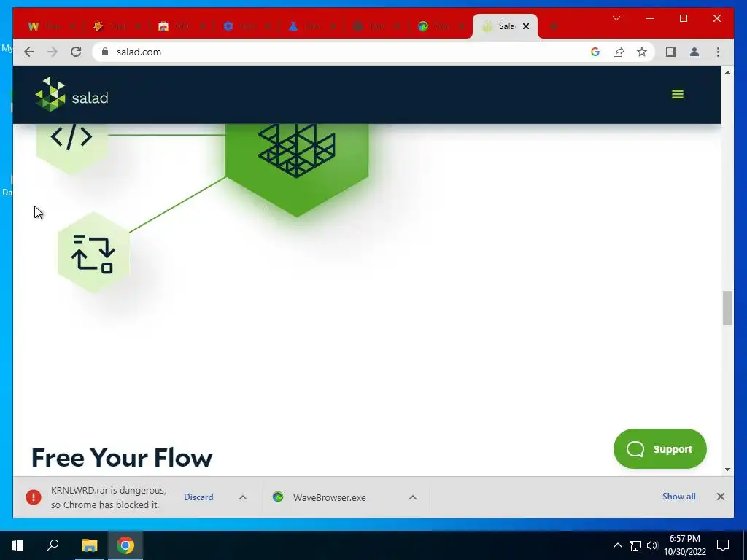The image size is (747, 560).
Task: Minimize the Chrome window
Action: pos(650,18)
